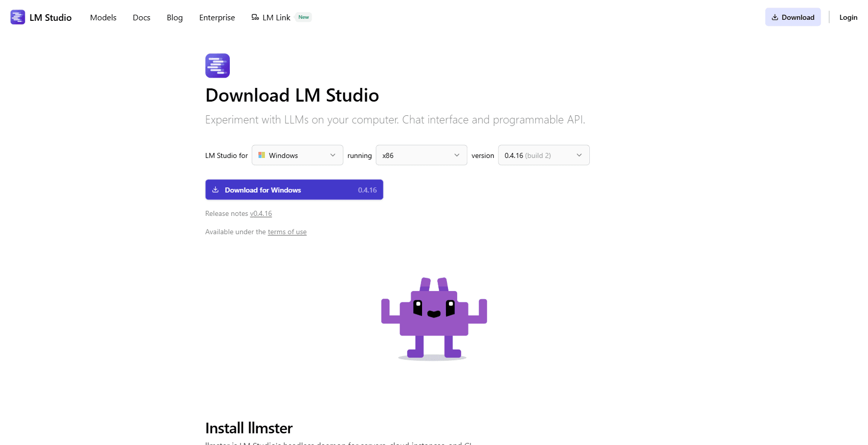Screen dimensions: 868x445
Task: Click the 'Experiment with LLMs on your computer' subtitle
Action: pos(395,120)
